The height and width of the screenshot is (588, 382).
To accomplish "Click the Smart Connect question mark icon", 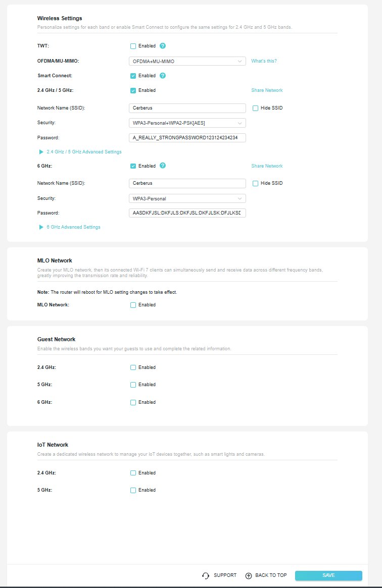I will tap(164, 76).
